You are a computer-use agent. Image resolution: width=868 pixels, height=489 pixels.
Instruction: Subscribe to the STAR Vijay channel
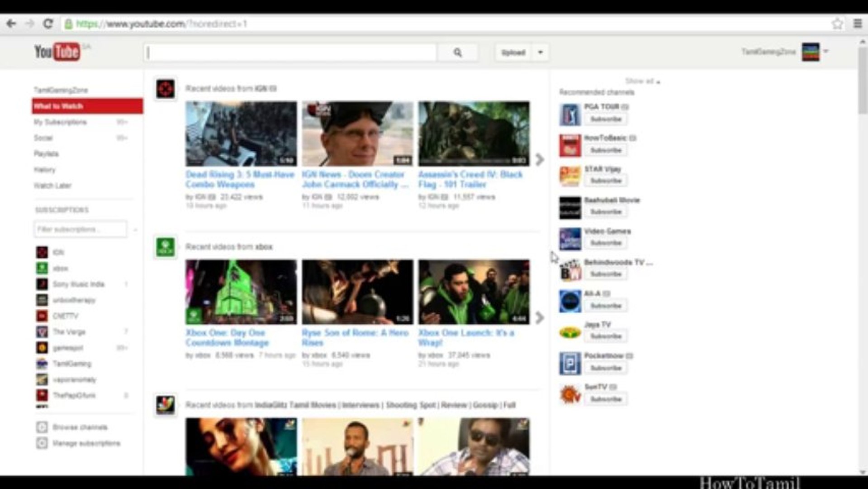606,181
